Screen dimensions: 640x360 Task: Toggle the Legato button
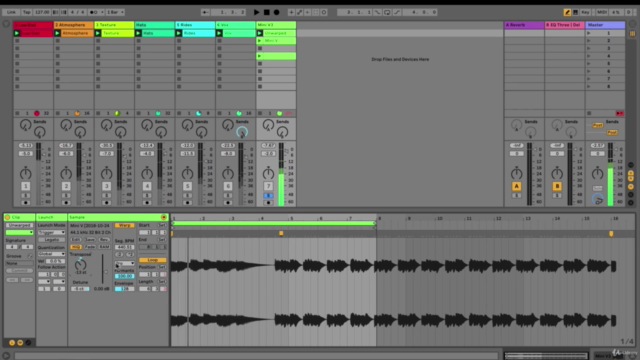coord(51,240)
